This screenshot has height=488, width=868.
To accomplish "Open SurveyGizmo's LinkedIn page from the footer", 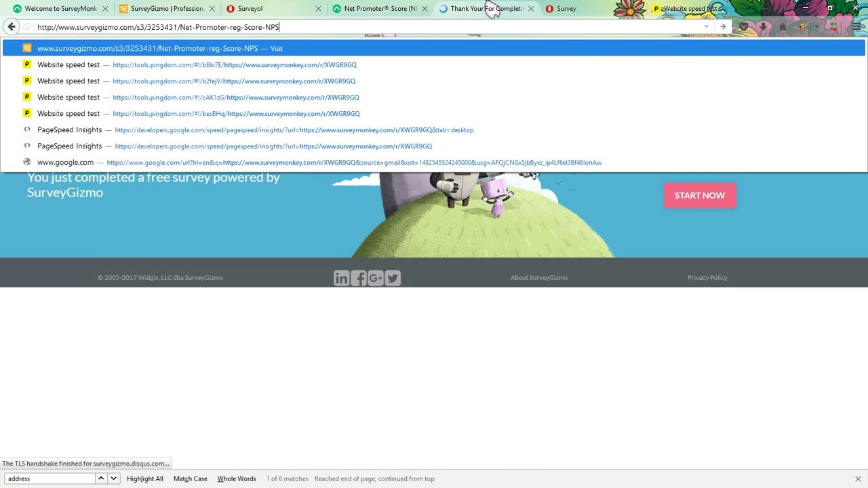I will coord(341,278).
